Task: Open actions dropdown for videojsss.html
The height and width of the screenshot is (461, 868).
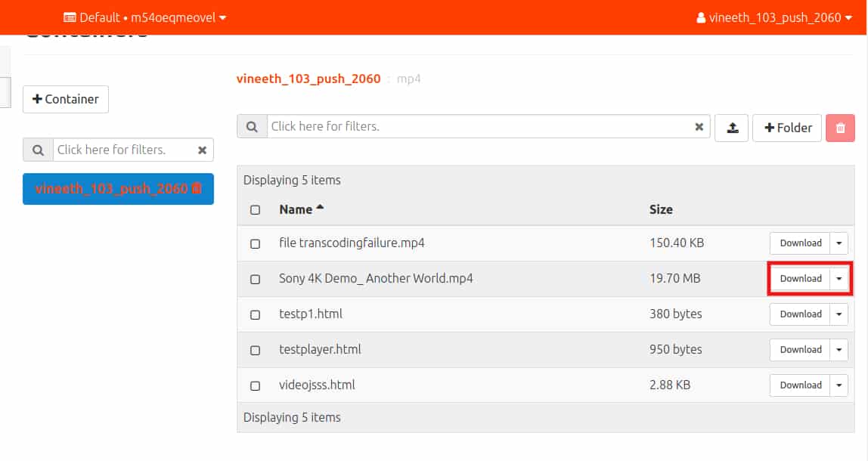Action: pyautogui.click(x=839, y=385)
